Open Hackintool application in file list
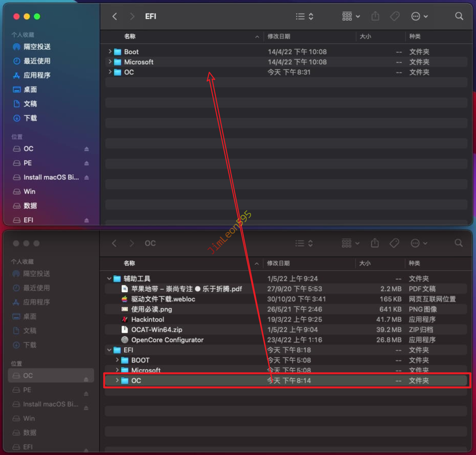Viewport: 476px width, 455px height. point(147,319)
